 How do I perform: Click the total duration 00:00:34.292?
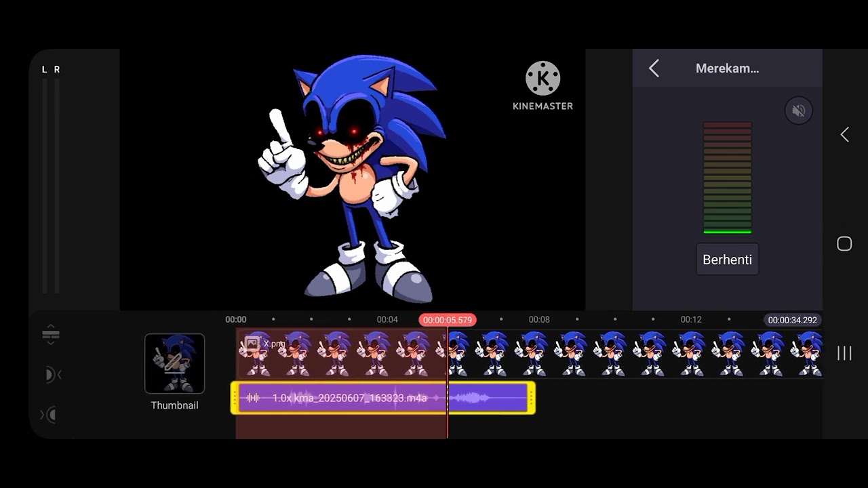click(x=792, y=320)
